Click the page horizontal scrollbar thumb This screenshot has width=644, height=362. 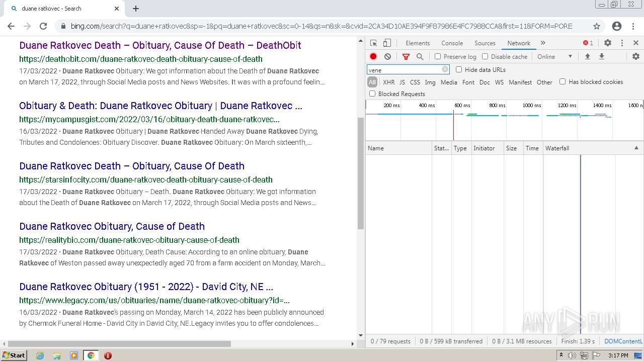point(119,344)
